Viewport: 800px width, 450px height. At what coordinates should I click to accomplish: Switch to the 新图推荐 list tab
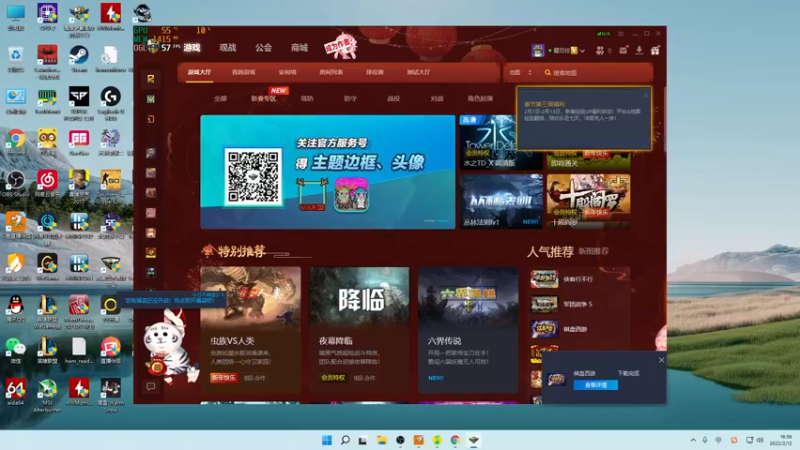pyautogui.click(x=593, y=252)
